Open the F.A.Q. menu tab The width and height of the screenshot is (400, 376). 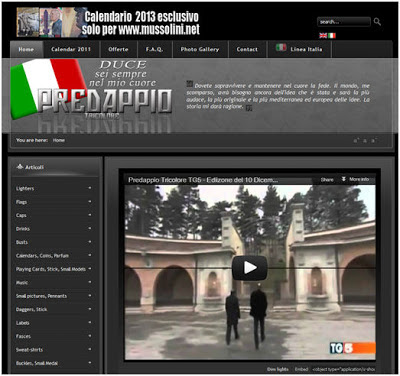coord(154,49)
